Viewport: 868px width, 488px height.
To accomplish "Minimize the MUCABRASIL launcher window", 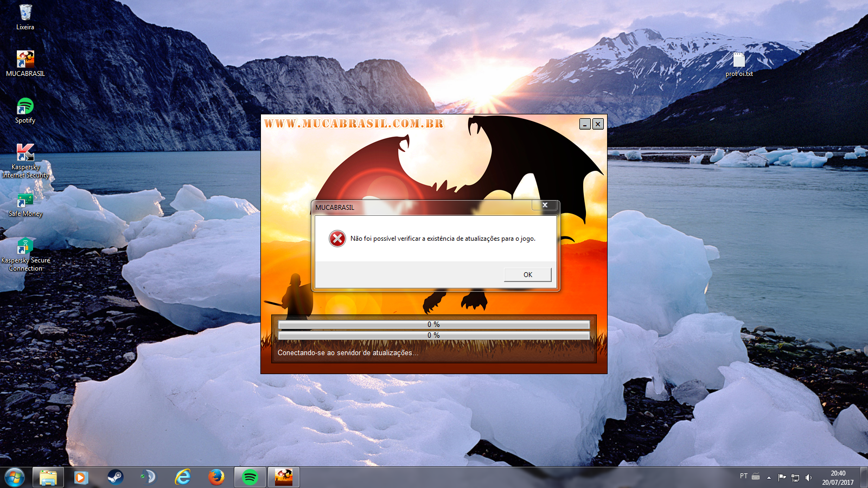I will click(585, 124).
